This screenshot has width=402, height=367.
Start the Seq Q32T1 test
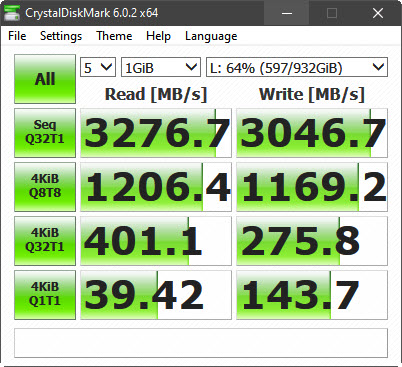coord(45,133)
